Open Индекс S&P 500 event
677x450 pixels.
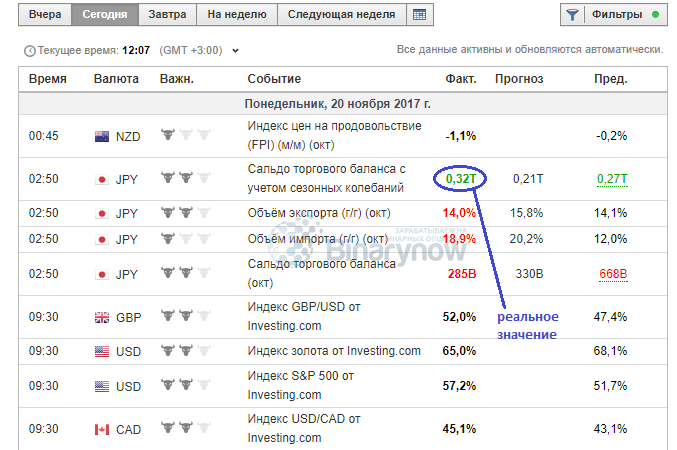301,385
